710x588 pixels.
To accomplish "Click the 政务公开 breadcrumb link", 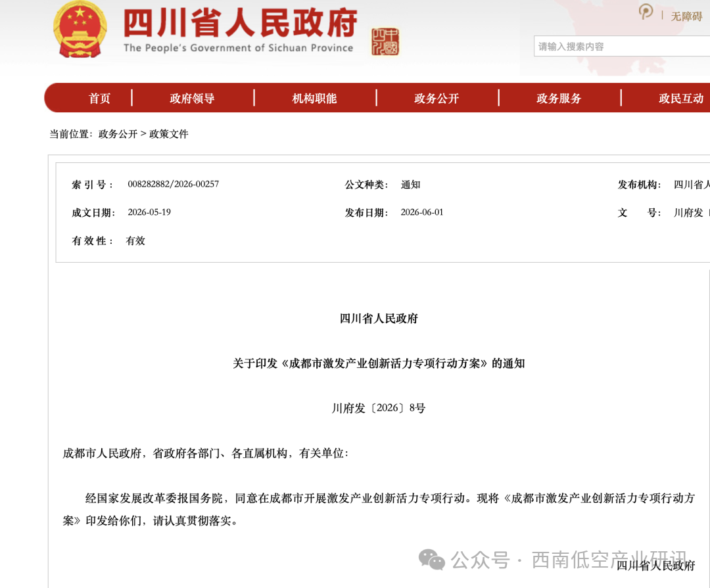I will point(118,134).
